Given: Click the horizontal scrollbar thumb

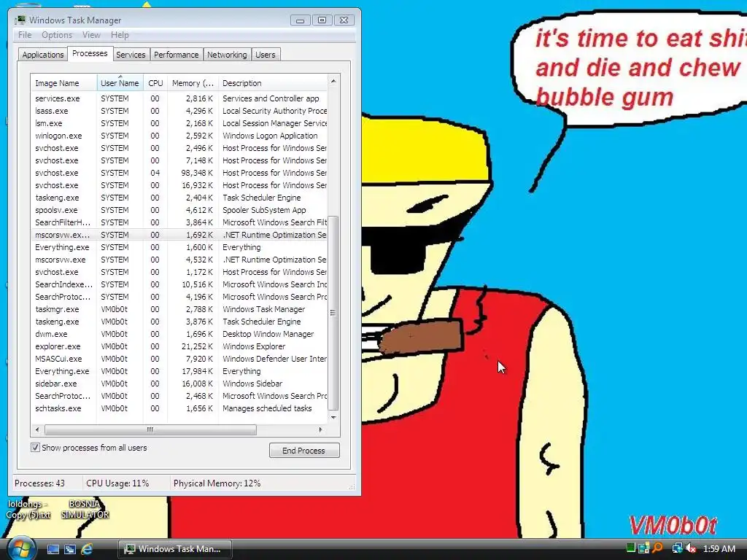Looking at the screenshot, I should [150, 429].
